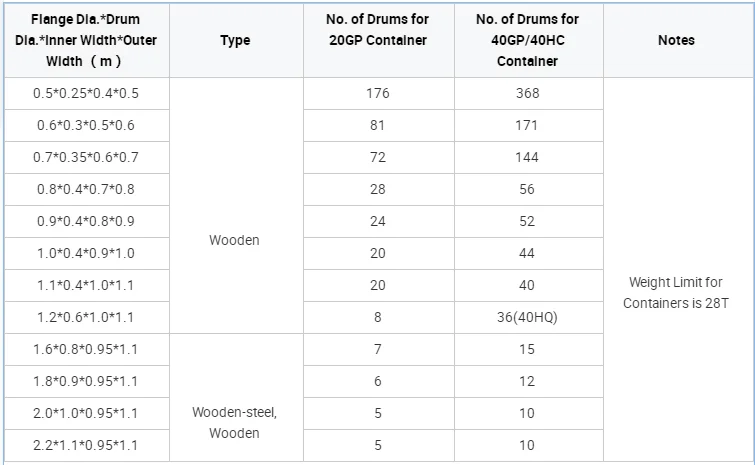This screenshot has width=755, height=465.
Task: Select the Weight Limit 28T note
Action: click(677, 293)
